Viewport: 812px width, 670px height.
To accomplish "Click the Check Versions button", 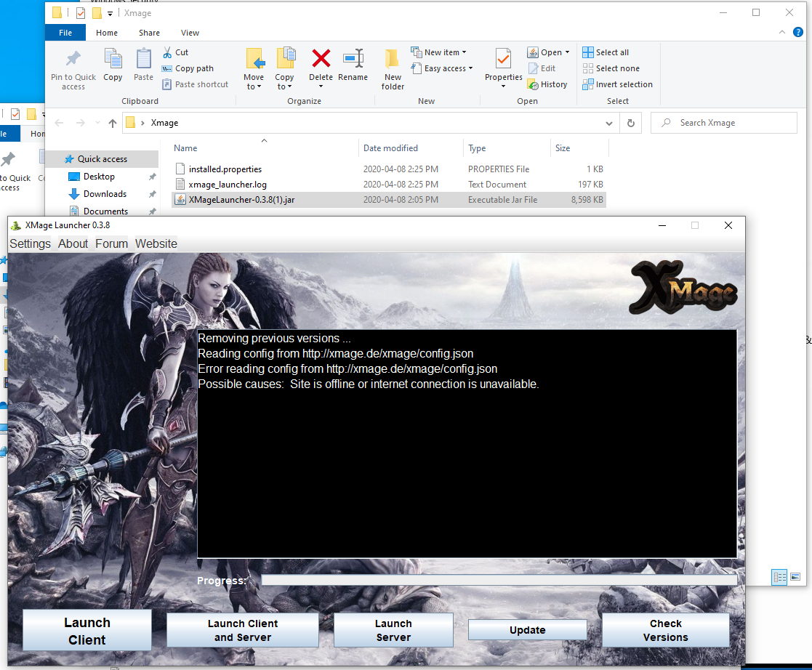I will (x=665, y=630).
